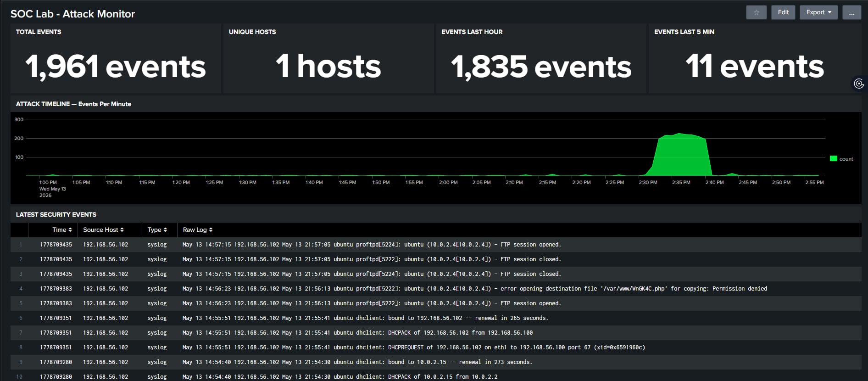Select the 1,835 events last hour value
Image resolution: width=868 pixels, height=381 pixels.
click(x=541, y=67)
